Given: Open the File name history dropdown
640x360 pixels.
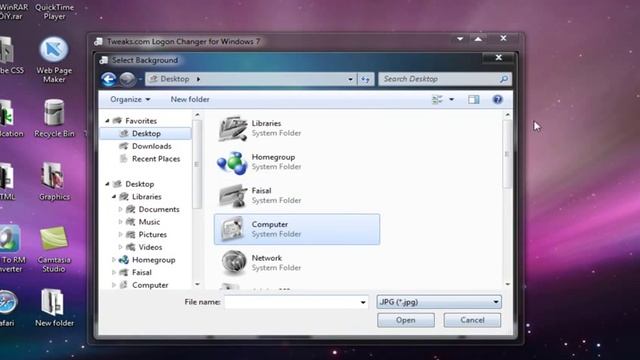Looking at the screenshot, I should point(363,302).
